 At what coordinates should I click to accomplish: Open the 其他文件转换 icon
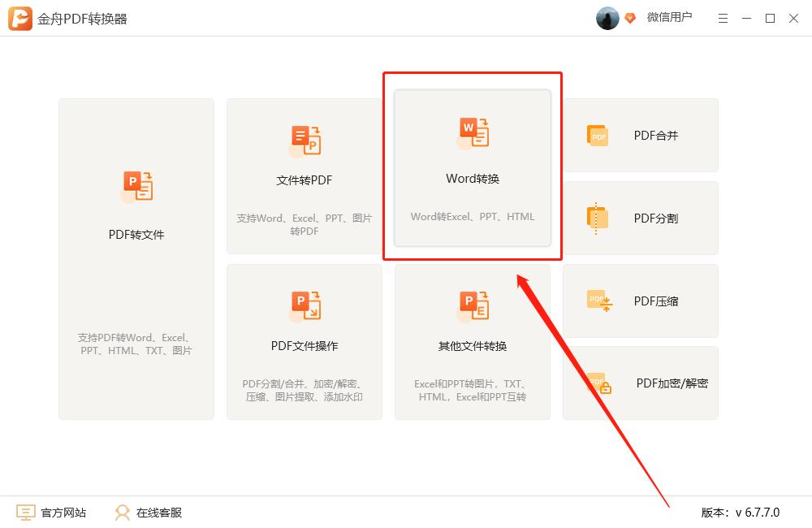coord(473,305)
